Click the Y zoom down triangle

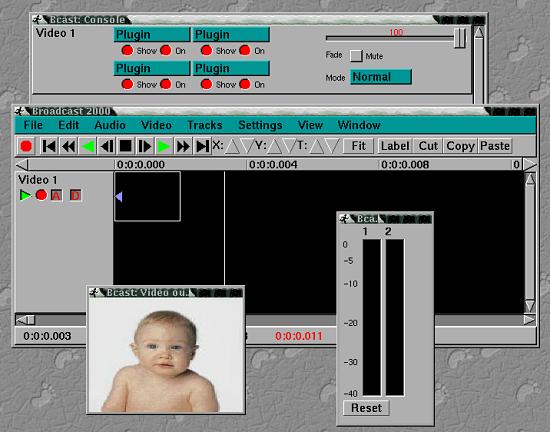pyautogui.click(x=289, y=146)
